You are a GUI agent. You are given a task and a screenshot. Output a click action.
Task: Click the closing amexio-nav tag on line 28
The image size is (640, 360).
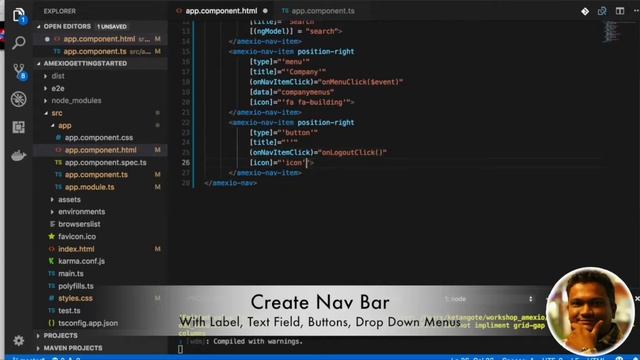point(231,183)
